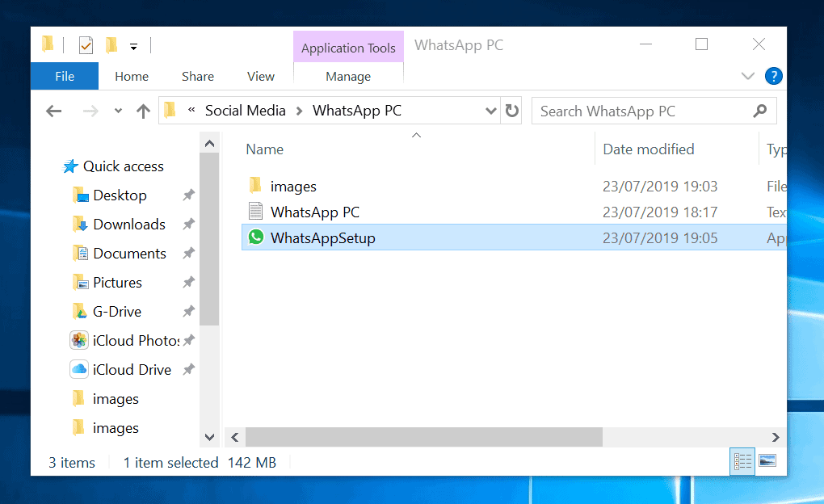The height and width of the screenshot is (504, 824).
Task: Switch to Large icons view in status bar
Action: 767,461
